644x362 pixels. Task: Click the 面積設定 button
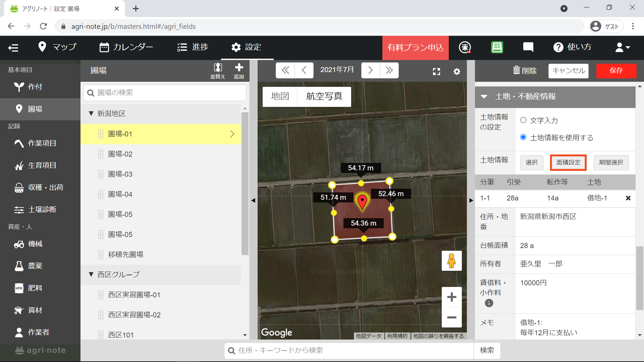[x=568, y=162]
